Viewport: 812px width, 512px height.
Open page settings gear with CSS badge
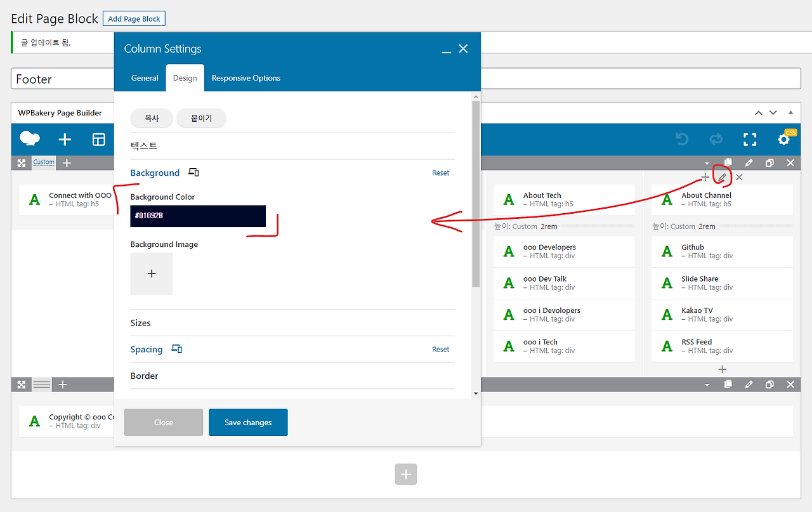tap(785, 139)
